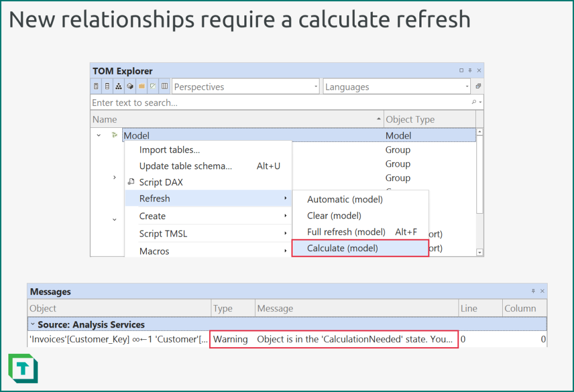Click Import tables... menu entry

coord(169,150)
